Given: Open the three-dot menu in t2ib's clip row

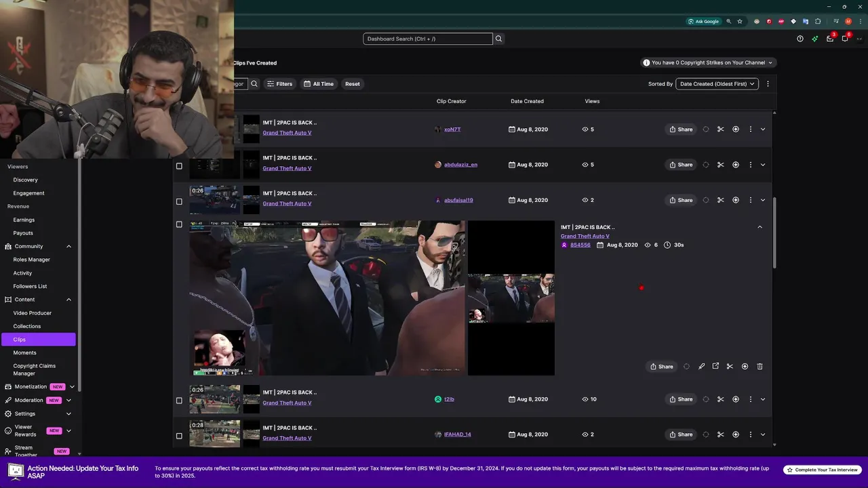Looking at the screenshot, I should click(750, 399).
